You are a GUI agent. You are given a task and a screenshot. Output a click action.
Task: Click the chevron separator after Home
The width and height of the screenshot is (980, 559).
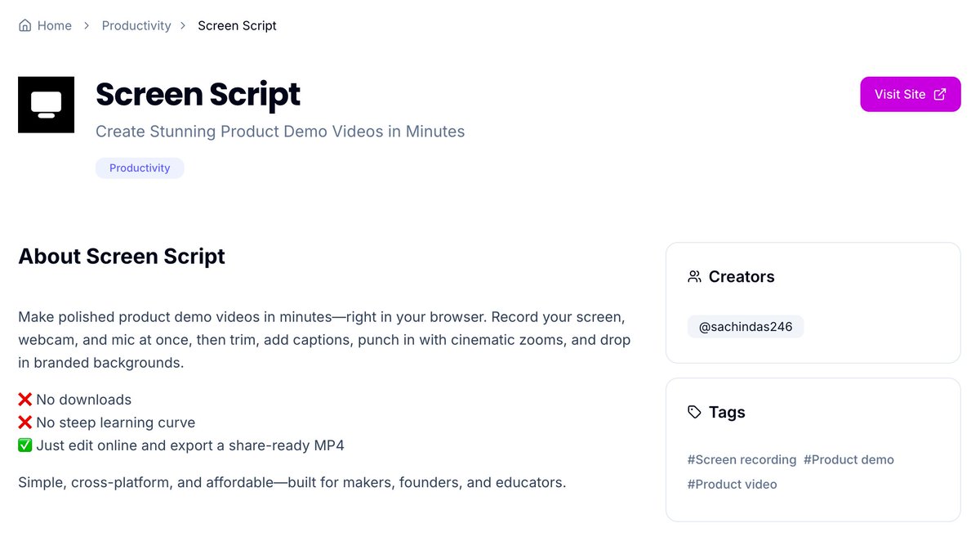pyautogui.click(x=86, y=25)
